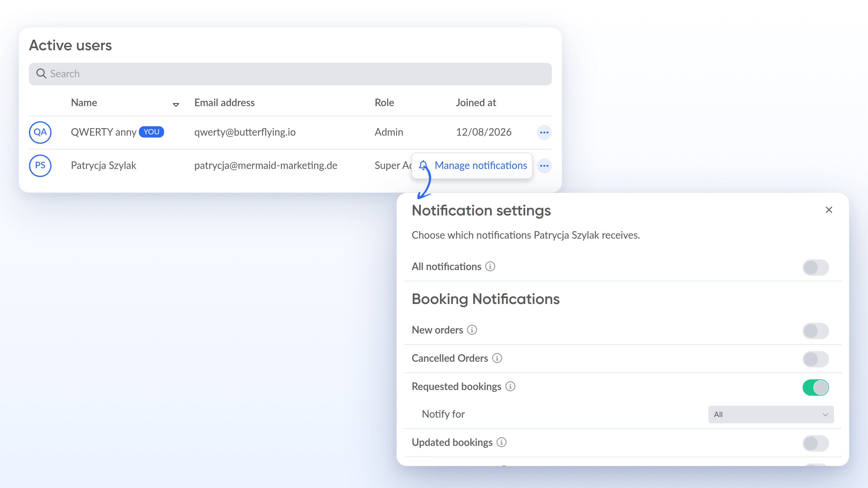Click the Admin role cell

click(389, 132)
